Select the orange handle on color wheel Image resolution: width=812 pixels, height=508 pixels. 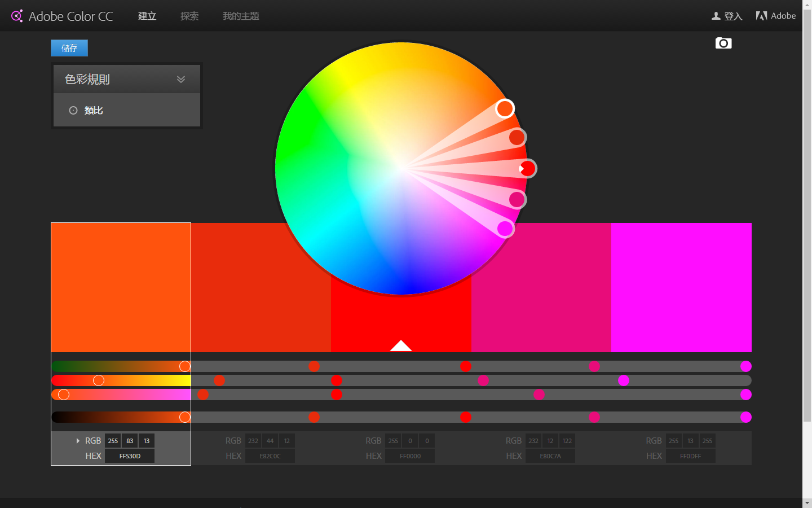click(505, 108)
